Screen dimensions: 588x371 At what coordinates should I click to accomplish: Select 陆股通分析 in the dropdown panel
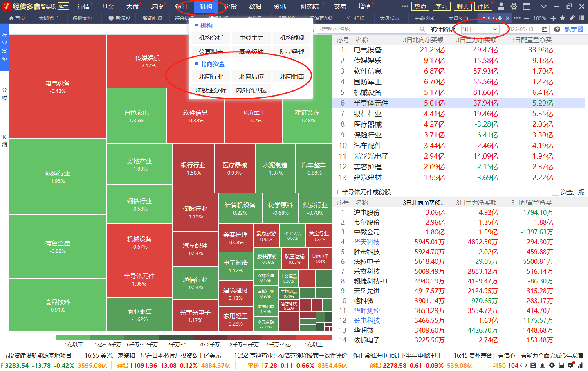(x=211, y=90)
